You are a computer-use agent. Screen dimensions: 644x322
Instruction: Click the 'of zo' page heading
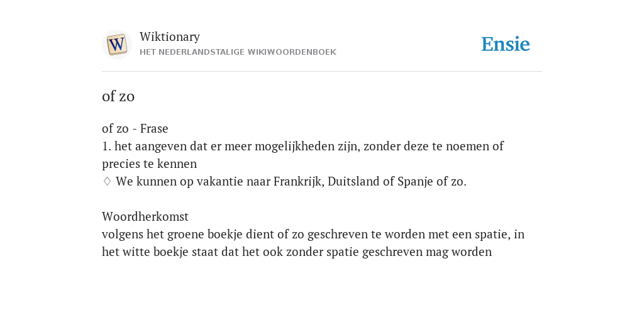tap(118, 96)
